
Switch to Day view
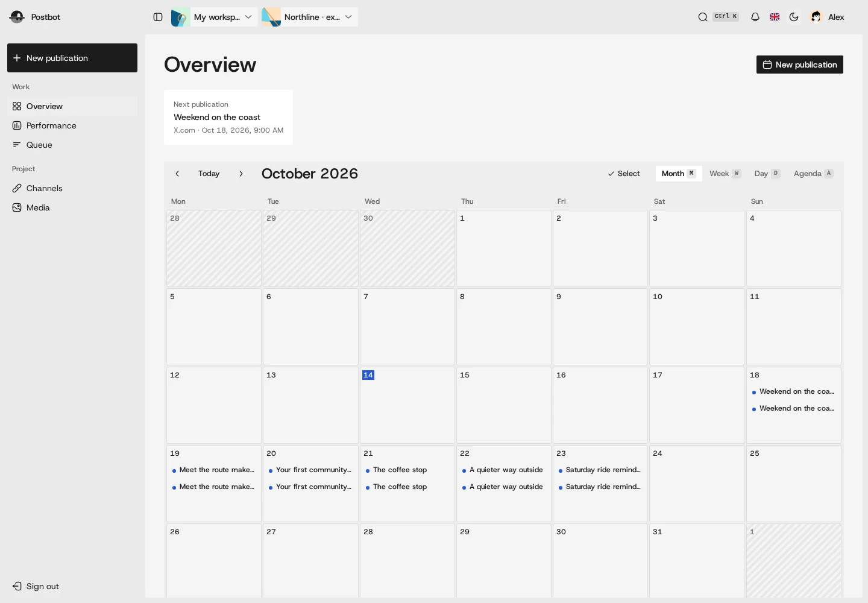click(x=767, y=174)
